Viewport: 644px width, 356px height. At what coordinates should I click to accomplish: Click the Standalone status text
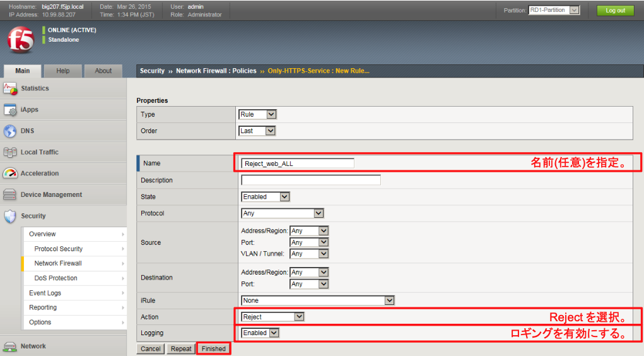64,40
